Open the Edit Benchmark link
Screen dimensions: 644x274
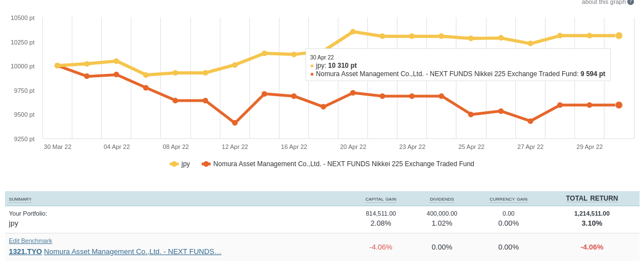[31, 241]
